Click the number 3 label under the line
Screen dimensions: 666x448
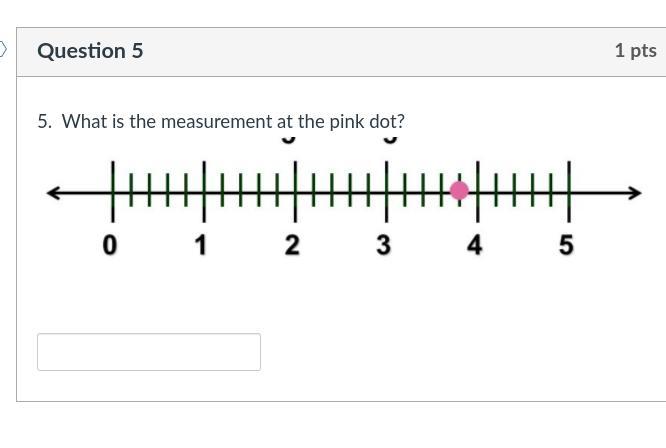point(383,245)
